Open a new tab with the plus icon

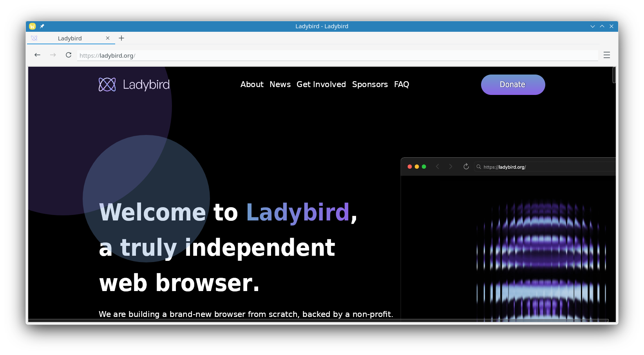point(121,38)
